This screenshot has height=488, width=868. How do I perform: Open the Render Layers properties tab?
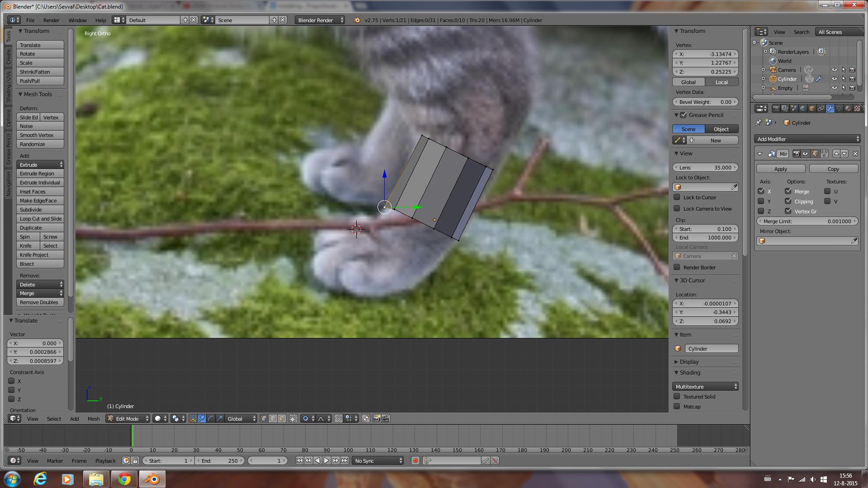click(x=785, y=108)
